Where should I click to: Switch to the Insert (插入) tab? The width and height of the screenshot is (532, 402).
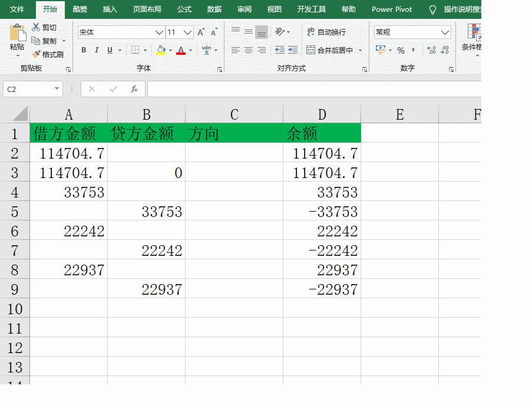point(110,9)
